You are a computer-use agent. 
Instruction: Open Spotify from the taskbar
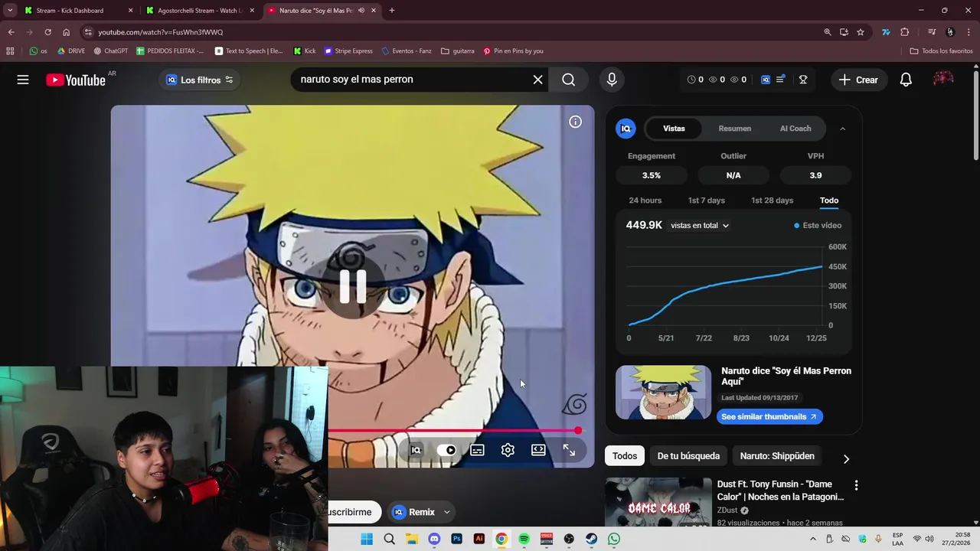coord(524,539)
